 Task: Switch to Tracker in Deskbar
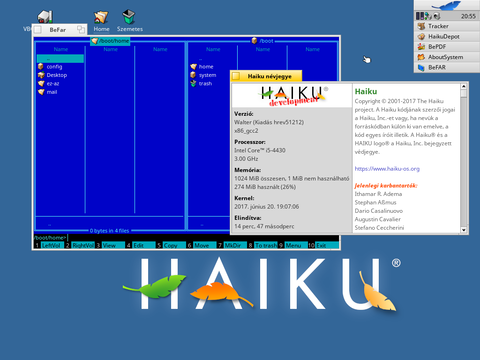pos(447,26)
